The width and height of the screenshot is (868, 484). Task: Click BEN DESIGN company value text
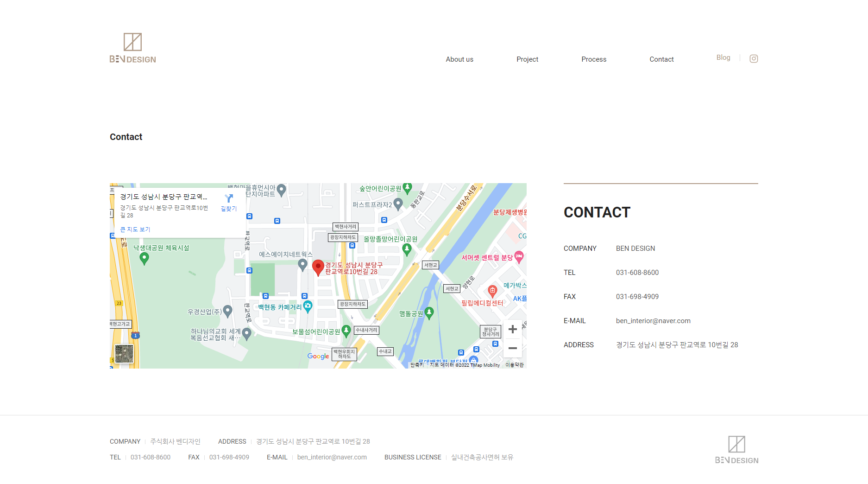[x=635, y=248]
